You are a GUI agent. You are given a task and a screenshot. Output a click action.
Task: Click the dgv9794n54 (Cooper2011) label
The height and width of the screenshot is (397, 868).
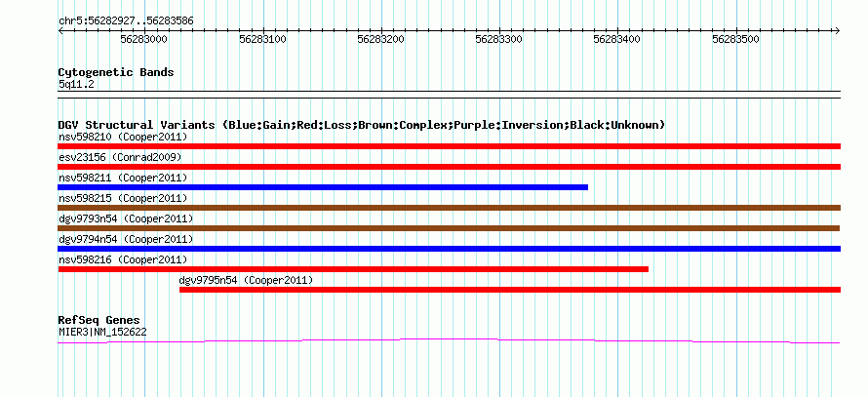pyautogui.click(x=126, y=239)
